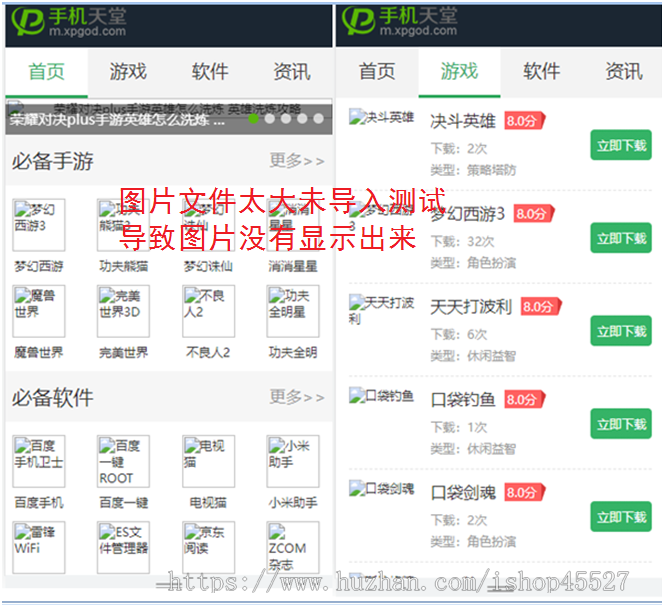664x607 pixels.
Task: Click the 手机天堂 logo in right screen
Action: tap(400, 21)
